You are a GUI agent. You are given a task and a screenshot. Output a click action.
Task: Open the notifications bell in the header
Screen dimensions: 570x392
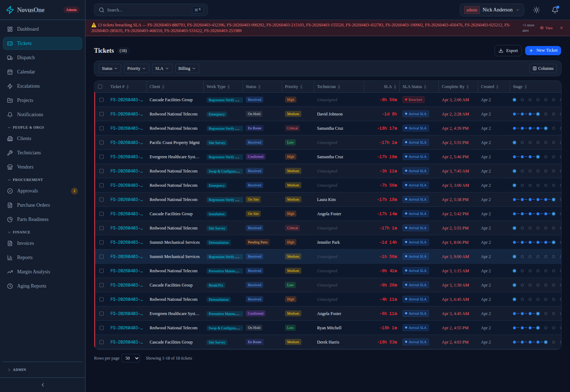[555, 10]
